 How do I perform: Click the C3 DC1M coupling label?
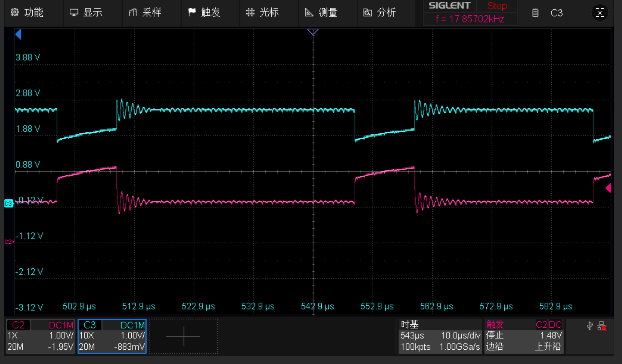tap(133, 325)
